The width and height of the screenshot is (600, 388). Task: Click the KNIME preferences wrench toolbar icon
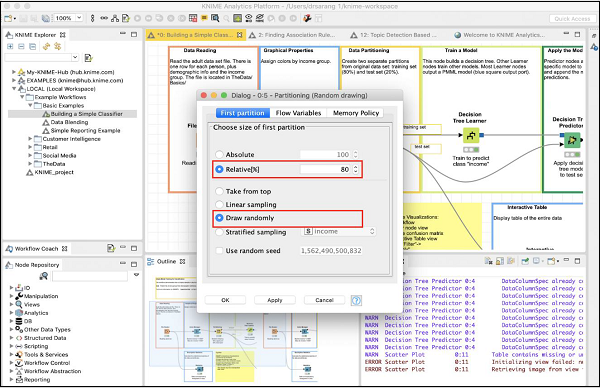307,18
